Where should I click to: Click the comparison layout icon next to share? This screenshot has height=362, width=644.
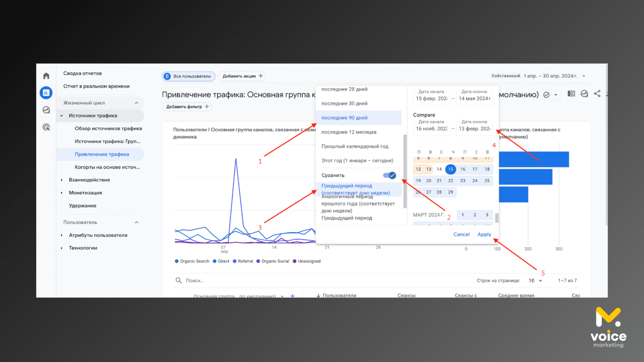(571, 93)
